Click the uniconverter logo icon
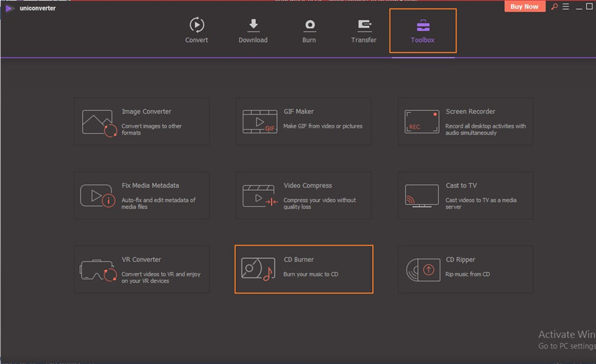The height and width of the screenshot is (364, 596). click(x=10, y=8)
